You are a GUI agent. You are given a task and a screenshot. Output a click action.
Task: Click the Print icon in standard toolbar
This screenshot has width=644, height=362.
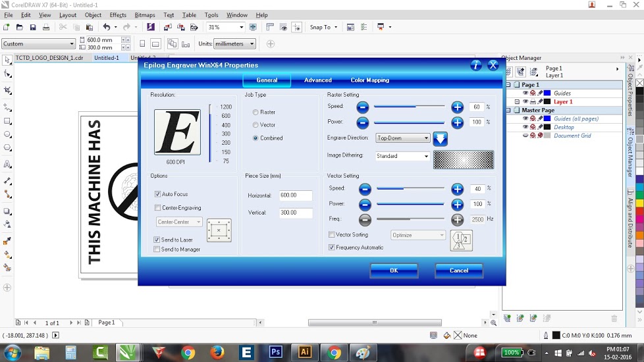point(46,27)
